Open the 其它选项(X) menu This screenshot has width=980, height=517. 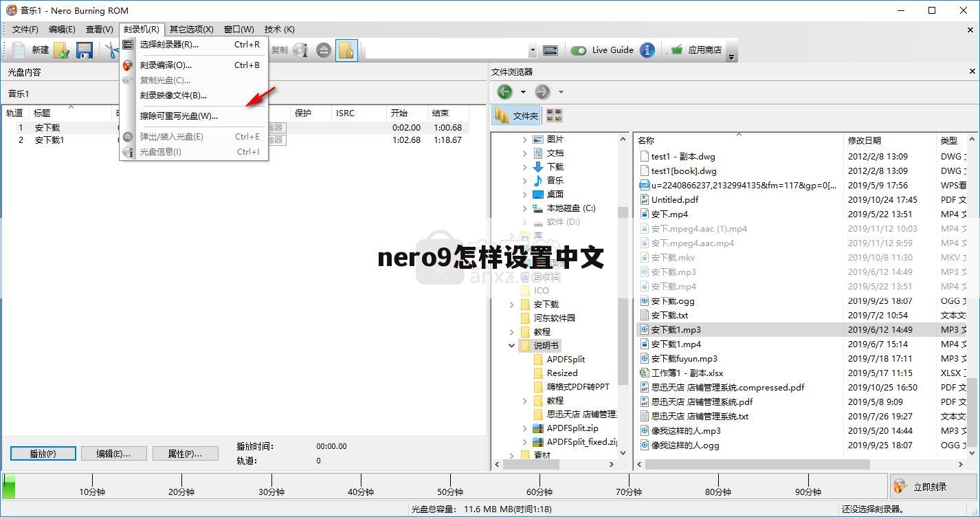click(192, 30)
